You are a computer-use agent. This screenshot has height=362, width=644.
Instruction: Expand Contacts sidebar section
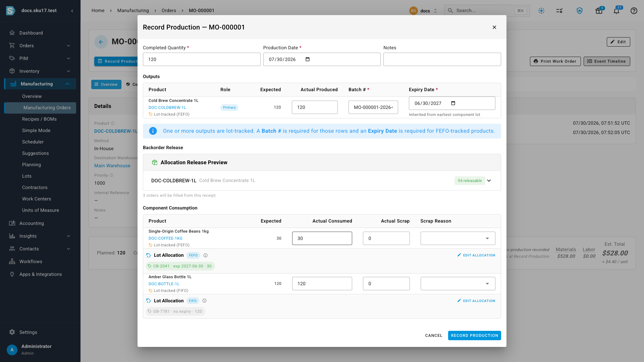tap(40, 249)
